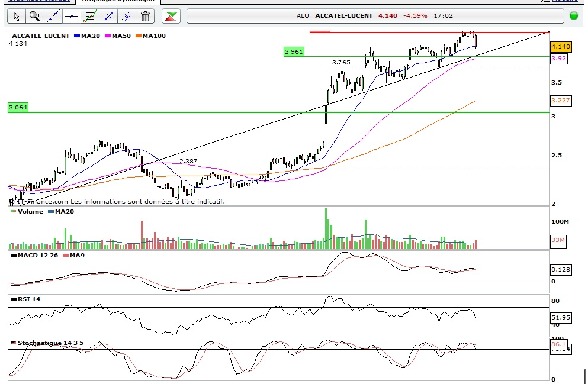
Task: Click the 4.134 value under chart title
Action: click(18, 44)
